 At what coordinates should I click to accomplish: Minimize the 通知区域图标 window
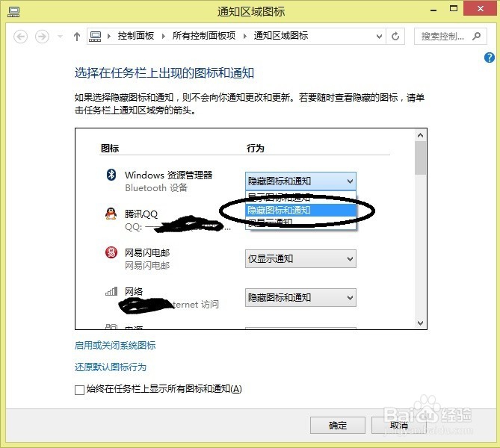click(433, 10)
